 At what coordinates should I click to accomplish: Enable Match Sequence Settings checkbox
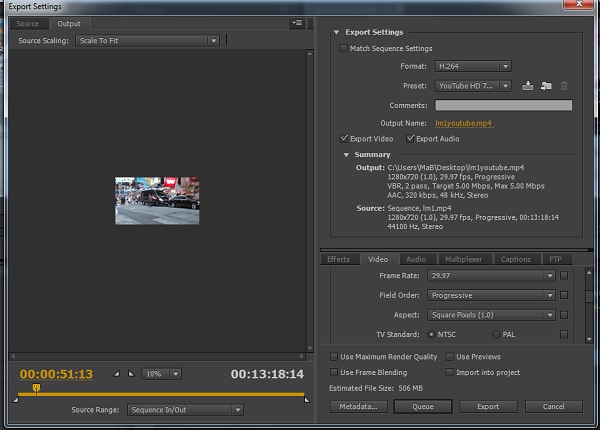tap(345, 48)
